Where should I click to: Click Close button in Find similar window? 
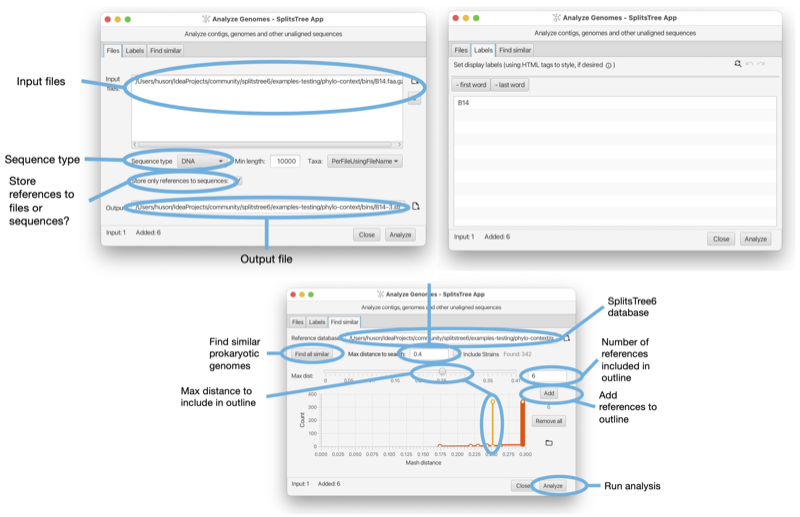click(x=521, y=486)
